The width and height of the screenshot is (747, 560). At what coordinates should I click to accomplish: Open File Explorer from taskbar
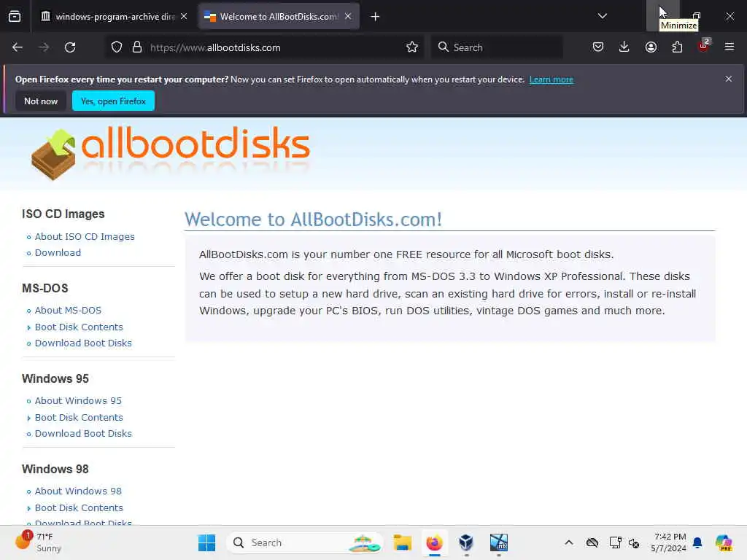pyautogui.click(x=402, y=542)
